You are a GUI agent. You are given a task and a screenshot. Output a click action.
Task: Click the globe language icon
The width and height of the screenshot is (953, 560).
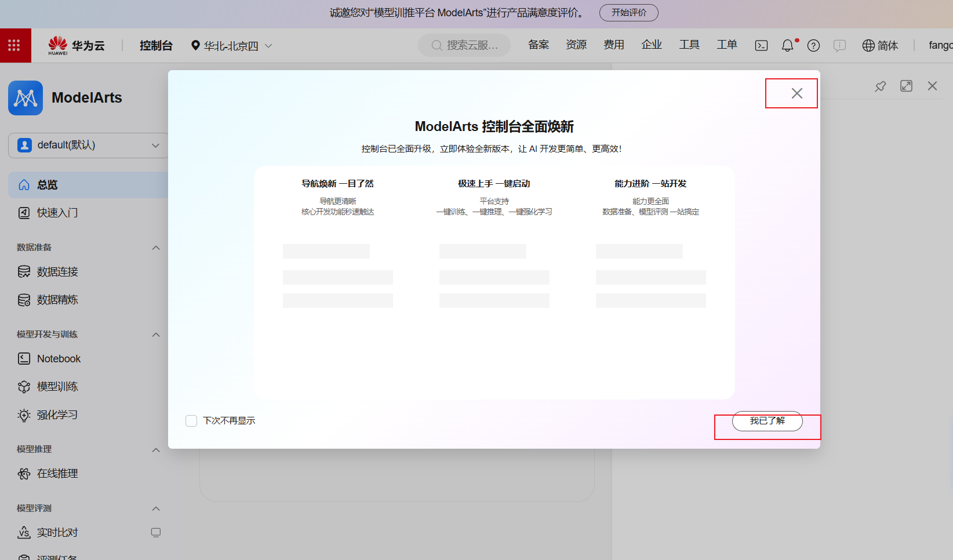coord(868,45)
